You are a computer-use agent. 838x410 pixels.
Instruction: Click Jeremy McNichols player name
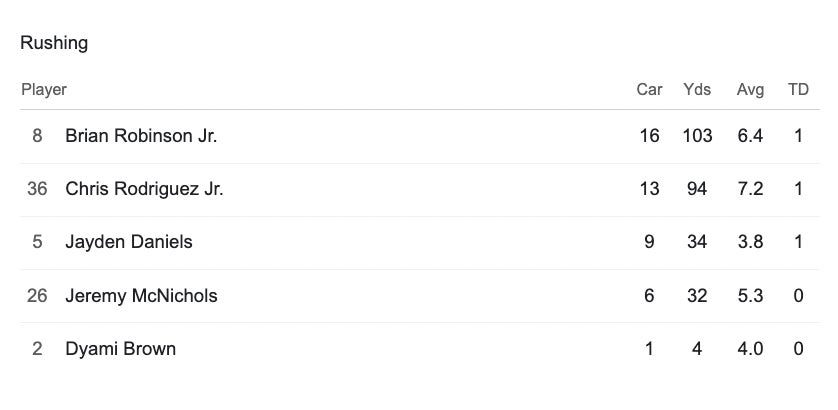point(141,295)
